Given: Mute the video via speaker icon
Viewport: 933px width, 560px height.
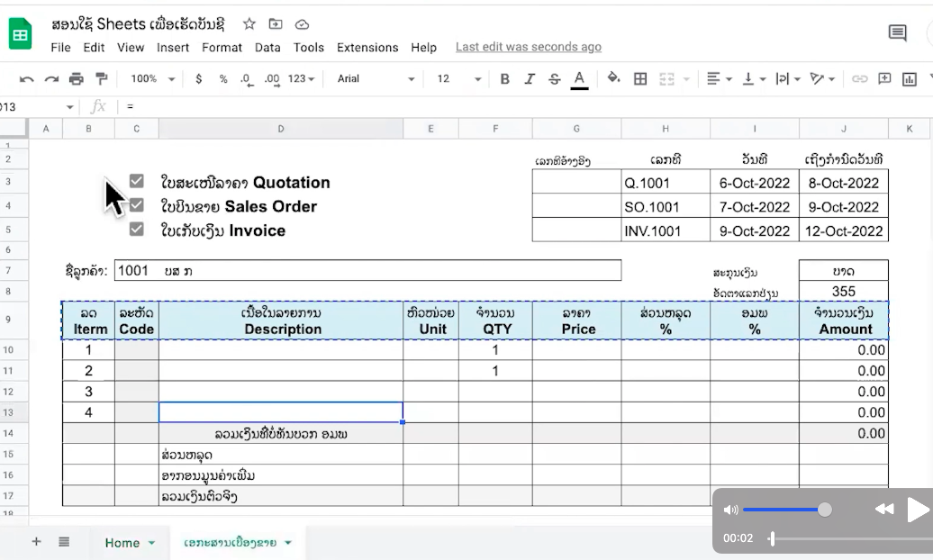Looking at the screenshot, I should [730, 510].
